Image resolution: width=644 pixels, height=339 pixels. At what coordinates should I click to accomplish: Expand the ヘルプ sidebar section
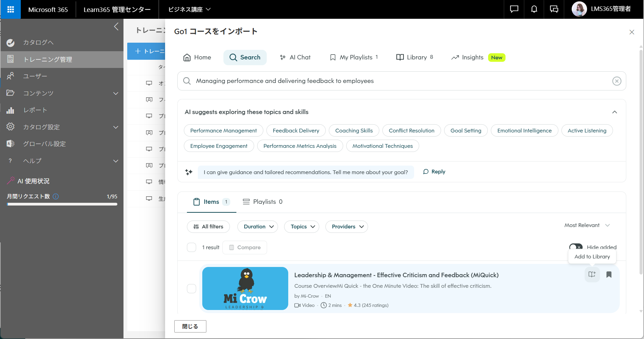[116, 161]
